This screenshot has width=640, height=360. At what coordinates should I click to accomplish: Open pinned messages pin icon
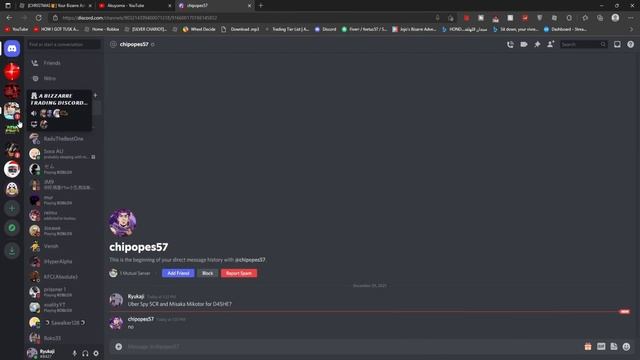537,44
